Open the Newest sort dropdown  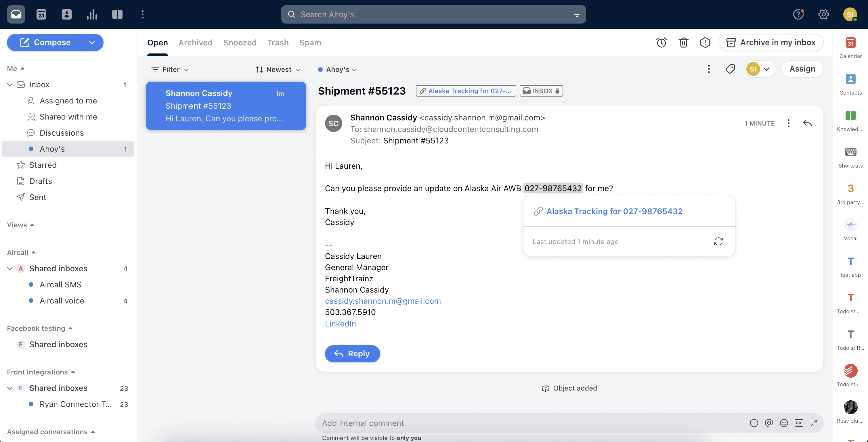(278, 69)
